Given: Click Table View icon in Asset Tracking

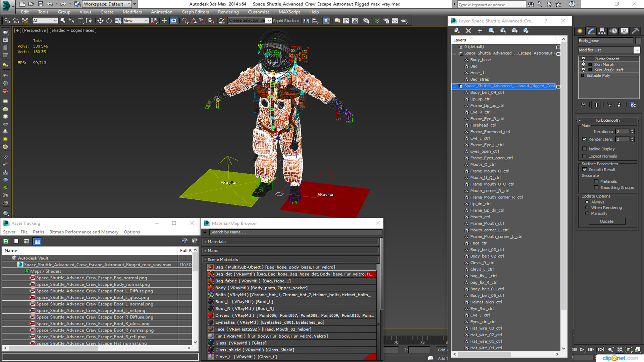Looking at the screenshot, I should [37, 241].
